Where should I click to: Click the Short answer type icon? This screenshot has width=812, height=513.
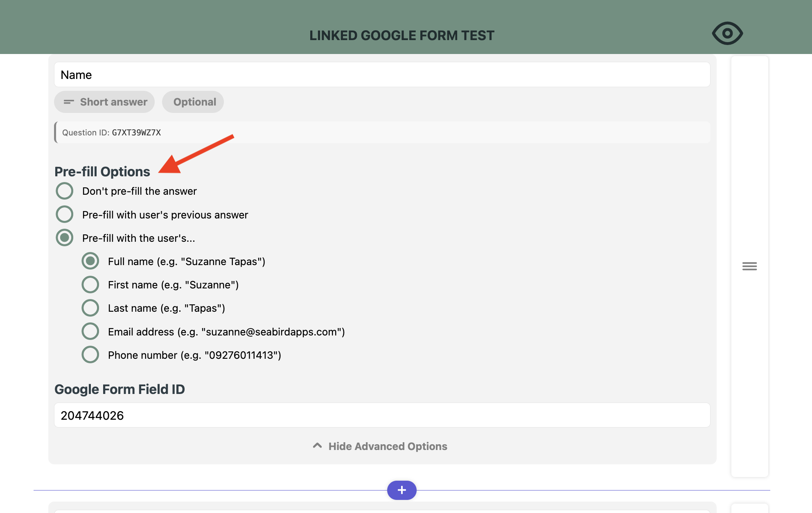pyautogui.click(x=69, y=102)
